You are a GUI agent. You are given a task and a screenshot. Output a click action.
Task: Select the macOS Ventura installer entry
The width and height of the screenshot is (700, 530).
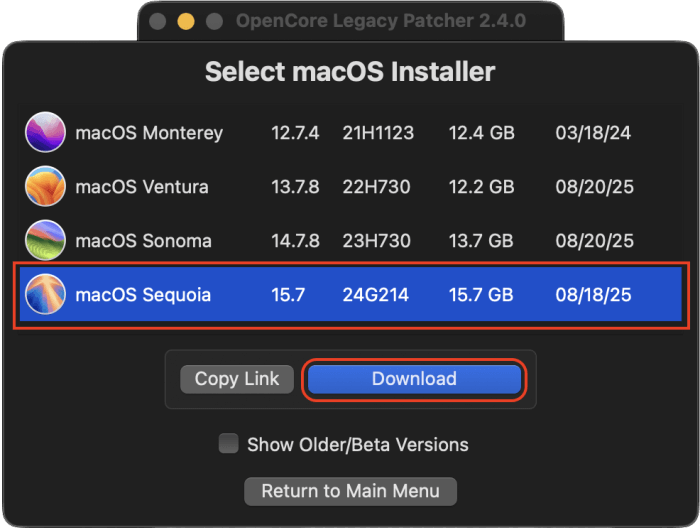(x=350, y=187)
